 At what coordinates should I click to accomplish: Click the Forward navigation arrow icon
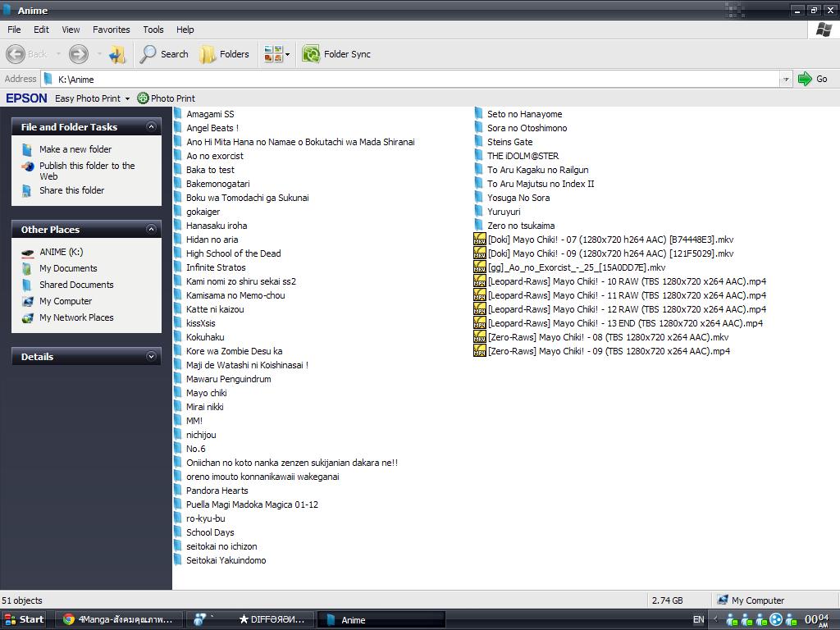pyautogui.click(x=78, y=53)
